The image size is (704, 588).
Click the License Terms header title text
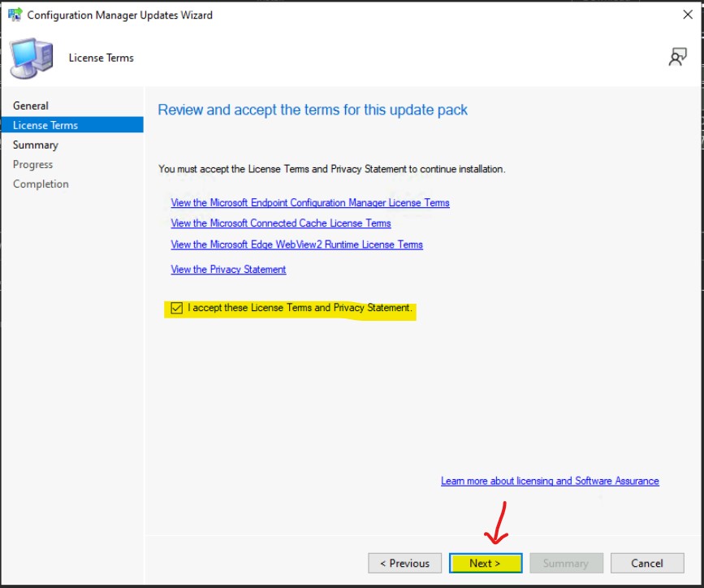coord(101,58)
